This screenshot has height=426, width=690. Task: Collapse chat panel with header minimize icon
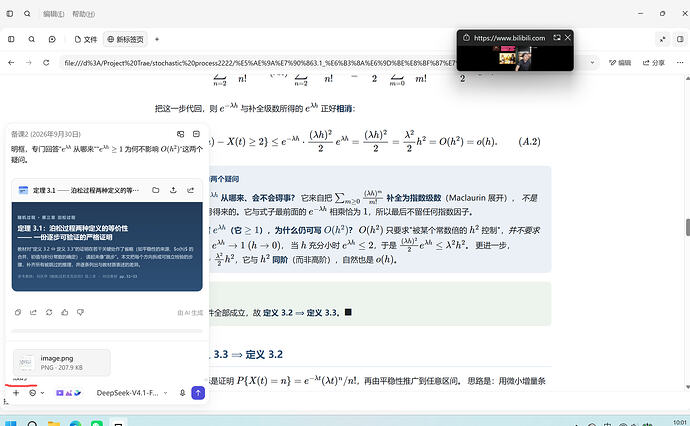coord(196,134)
